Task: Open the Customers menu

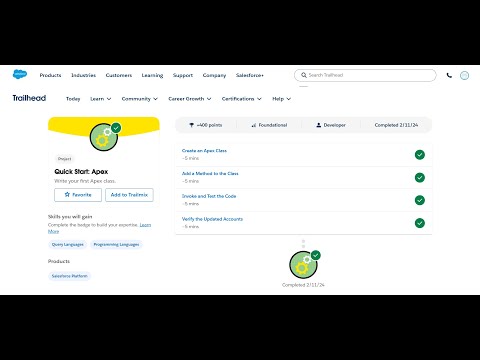Action: (119, 75)
